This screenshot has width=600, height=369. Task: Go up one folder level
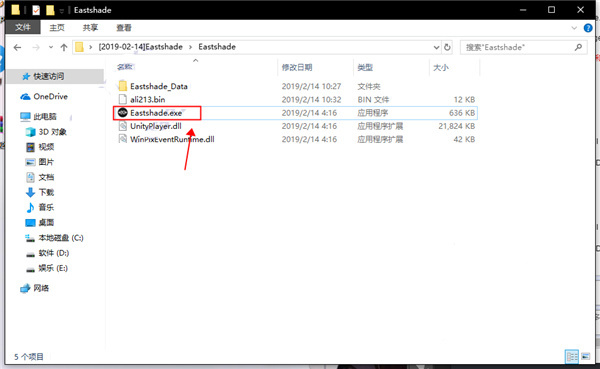[x=64, y=47]
